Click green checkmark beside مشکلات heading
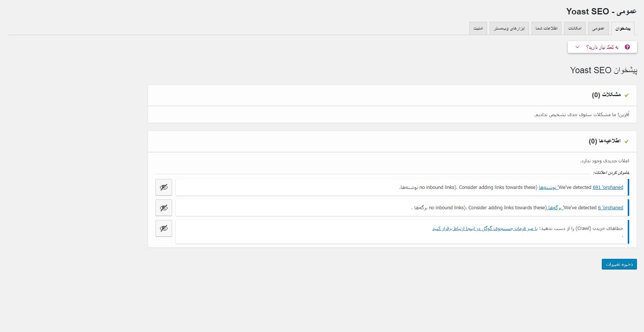 (627, 95)
